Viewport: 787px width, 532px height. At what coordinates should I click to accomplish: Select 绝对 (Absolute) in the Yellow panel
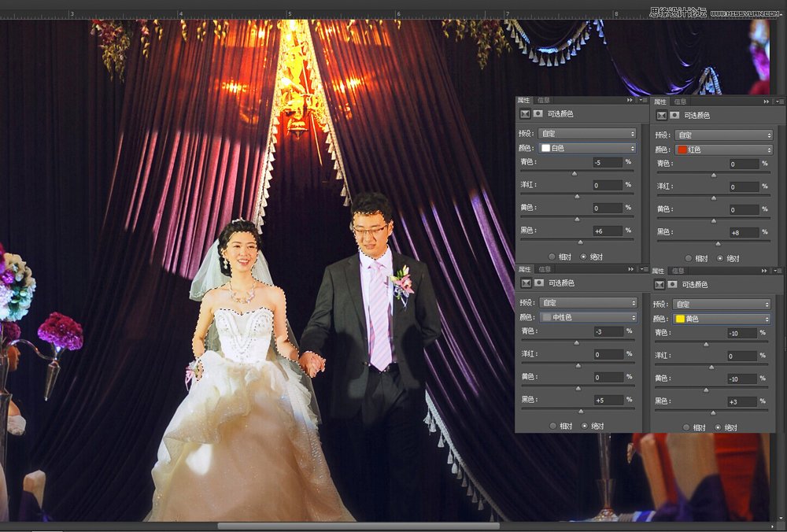[x=718, y=427]
